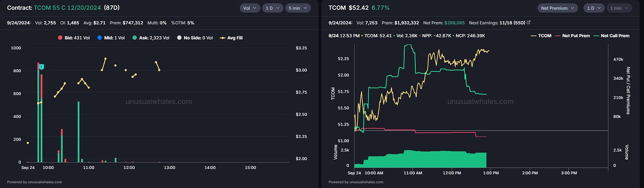Viewport: 644px width, 188px height.
Task: Toggle the Net Put Prem legend
Action: click(573, 35)
